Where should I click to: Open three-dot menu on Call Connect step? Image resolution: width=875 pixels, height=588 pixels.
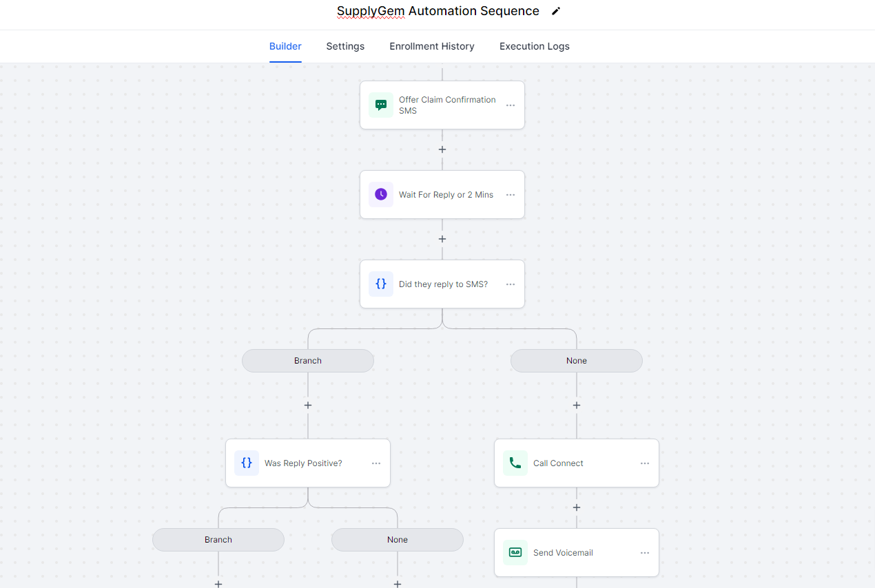[x=645, y=463]
